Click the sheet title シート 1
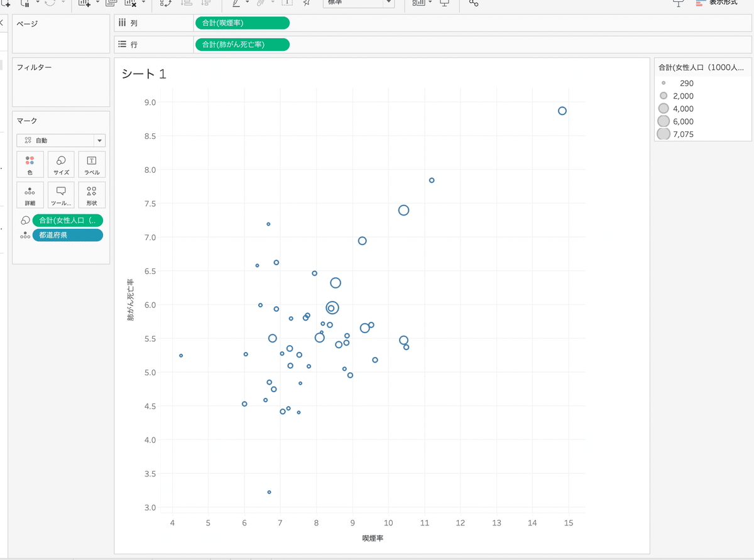This screenshot has width=754, height=560. 144,74
